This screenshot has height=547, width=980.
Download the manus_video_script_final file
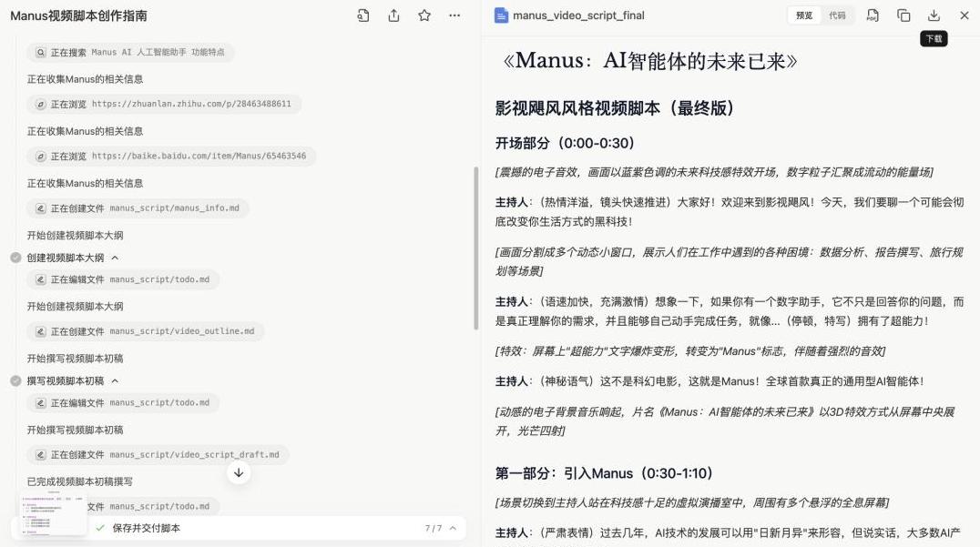click(x=934, y=15)
